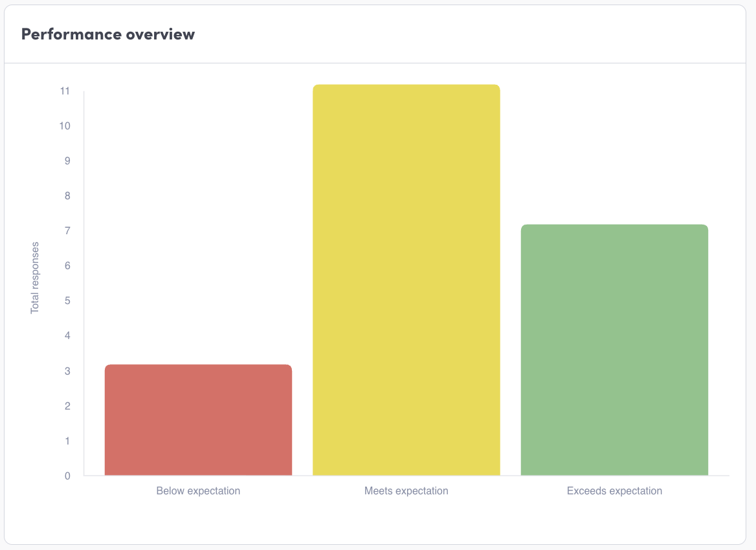Click the "Exceeds expectation" axis label
This screenshot has width=756, height=550.
click(614, 491)
